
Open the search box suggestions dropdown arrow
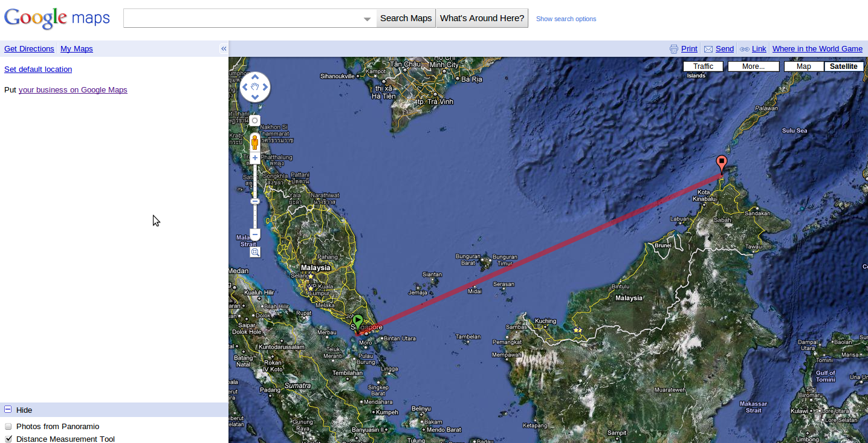(367, 19)
